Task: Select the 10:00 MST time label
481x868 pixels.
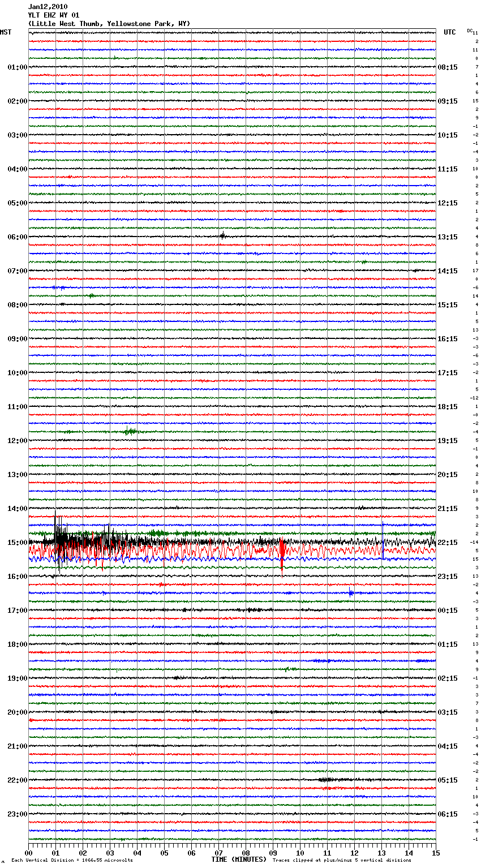Action: coord(18,373)
